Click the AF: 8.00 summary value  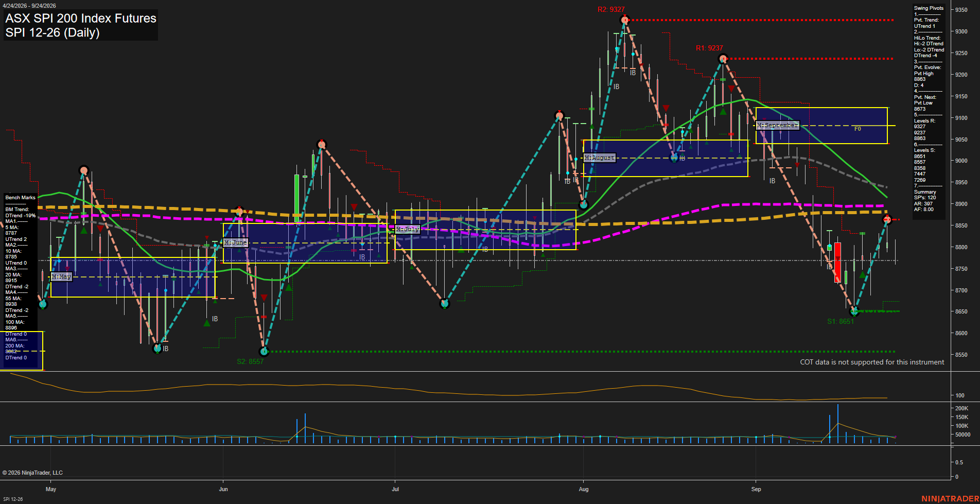tap(924, 210)
